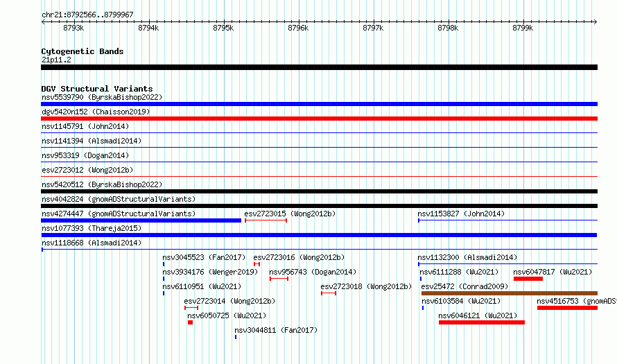617x364 pixels.
Task: Click the ruler's left end arrow
Action: 43,21
